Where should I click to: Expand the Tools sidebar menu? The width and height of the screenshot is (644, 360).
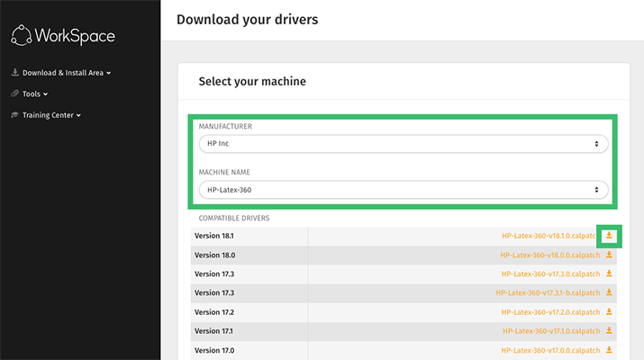tap(35, 94)
